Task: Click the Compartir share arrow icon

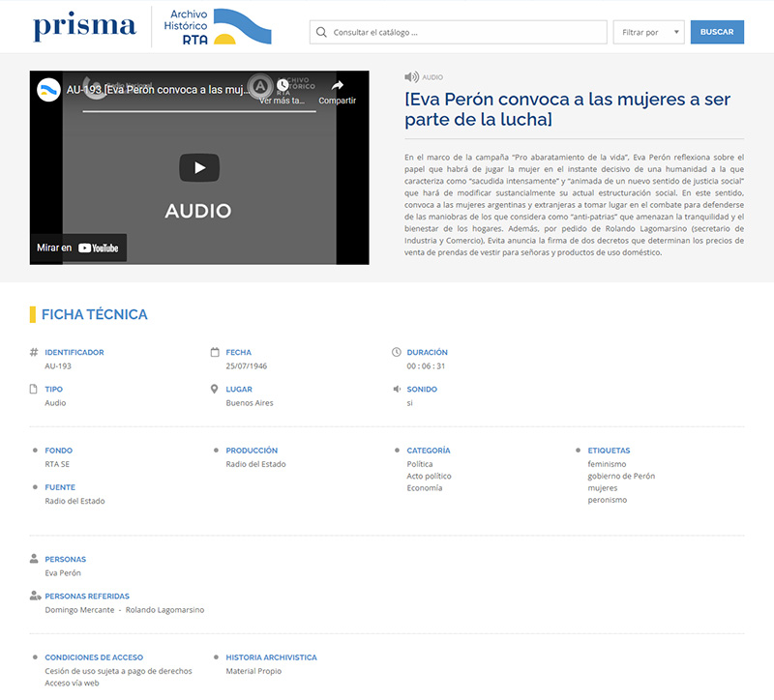Action: (338, 86)
